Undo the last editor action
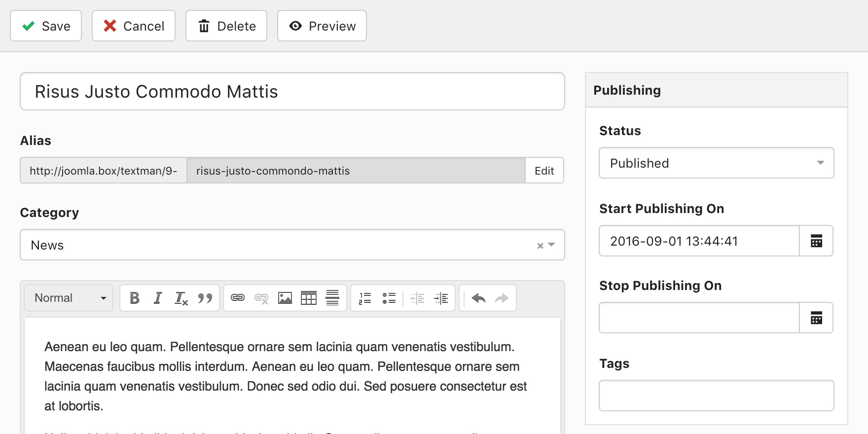The image size is (868, 434). [x=478, y=298]
